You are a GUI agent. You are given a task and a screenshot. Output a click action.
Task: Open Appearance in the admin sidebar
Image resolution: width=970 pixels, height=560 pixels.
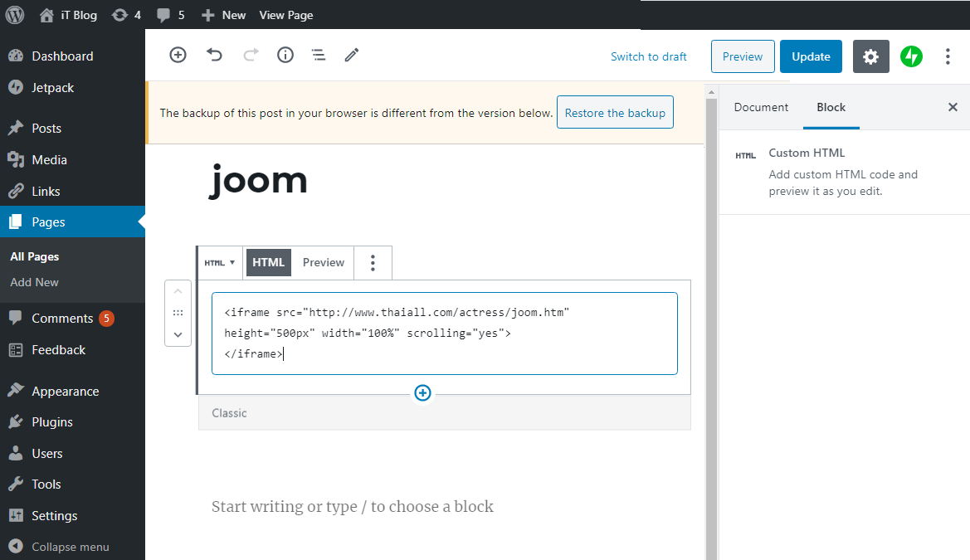65,391
